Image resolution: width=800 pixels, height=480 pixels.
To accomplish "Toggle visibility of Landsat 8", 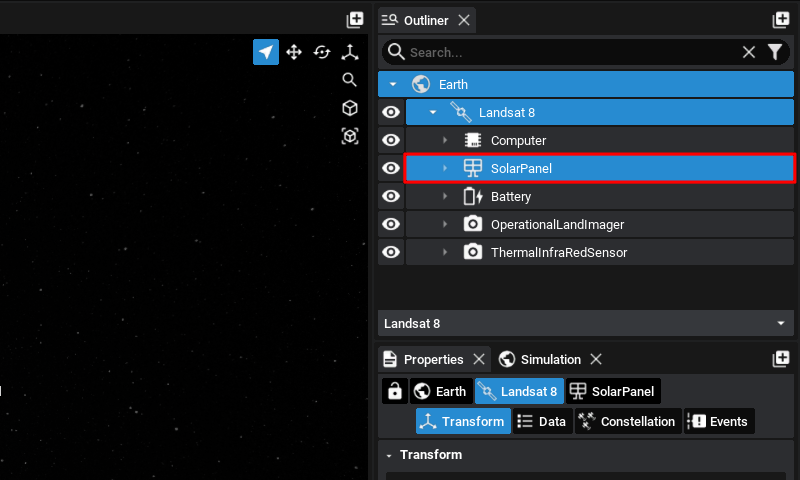I will click(391, 112).
